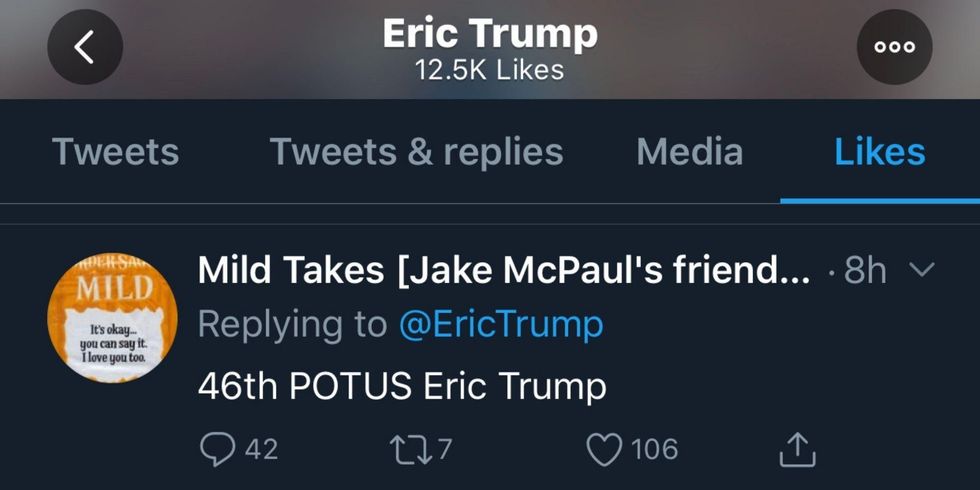The image size is (980, 490).
Task: Select the Media tab
Action: tap(689, 152)
